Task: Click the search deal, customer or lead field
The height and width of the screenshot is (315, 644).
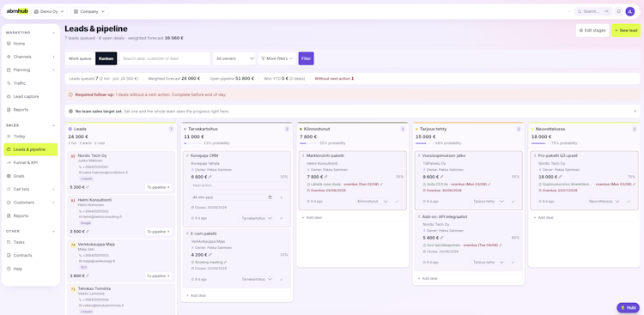Action: (164, 58)
